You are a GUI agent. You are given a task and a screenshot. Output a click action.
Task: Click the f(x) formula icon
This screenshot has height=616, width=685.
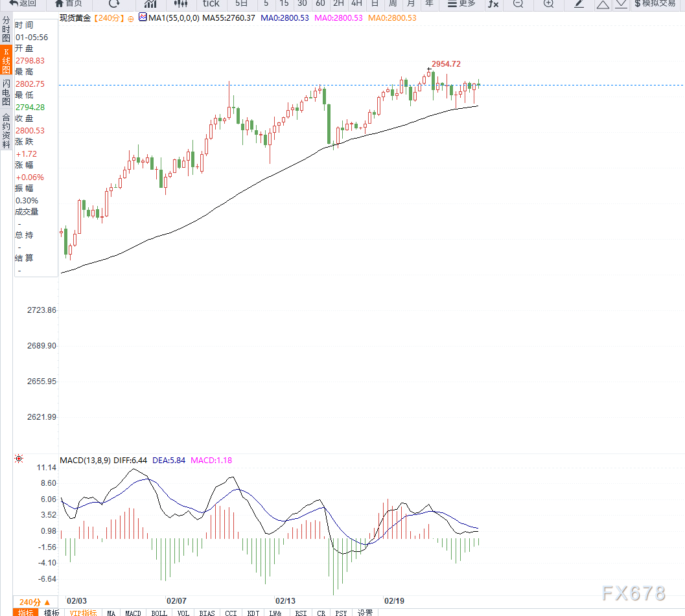point(493,4)
